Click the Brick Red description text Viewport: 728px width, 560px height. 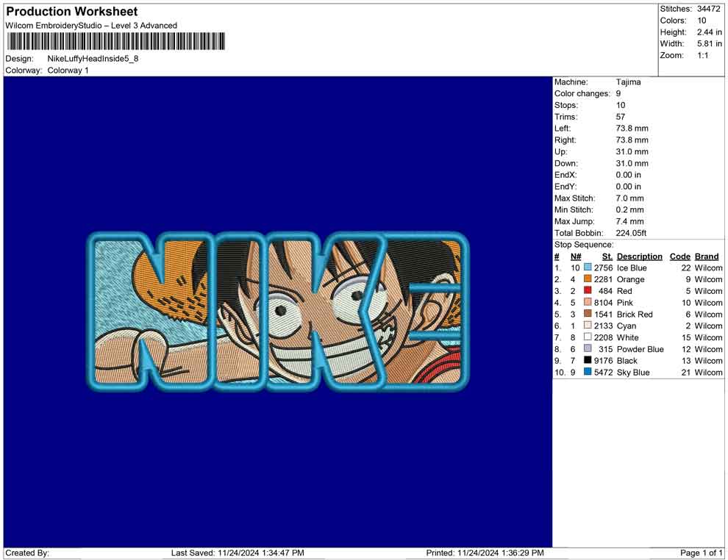point(634,314)
